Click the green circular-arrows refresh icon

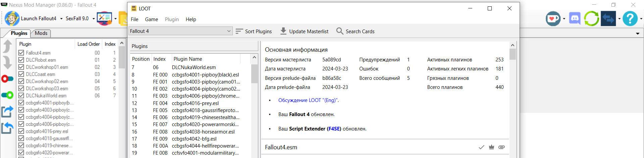click(591, 18)
